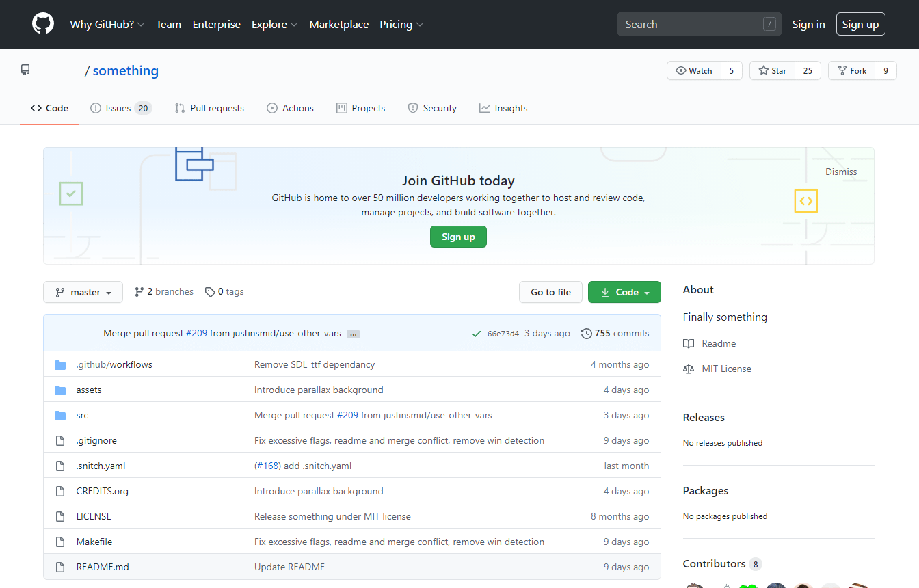
Task: Open the README.md file name
Action: (103, 567)
